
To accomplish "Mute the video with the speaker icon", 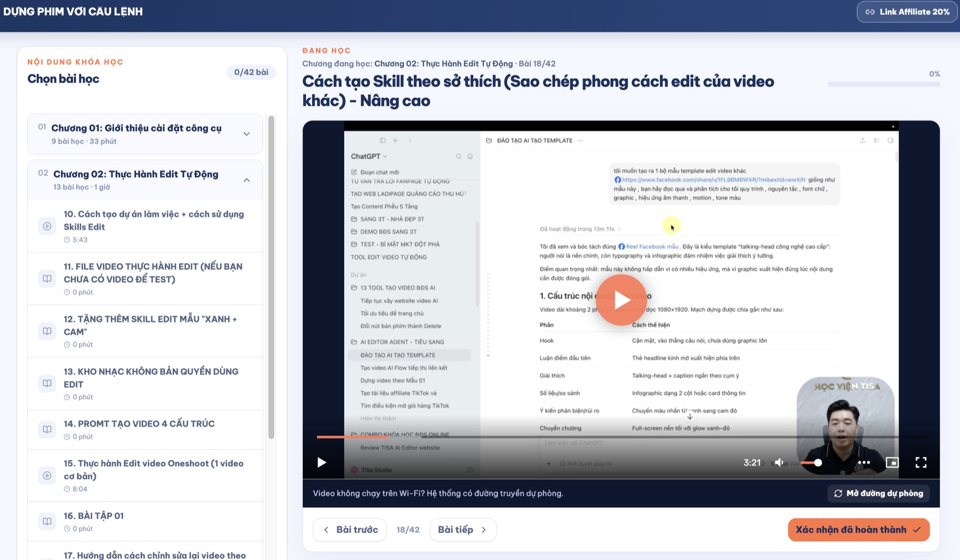I will tap(779, 462).
